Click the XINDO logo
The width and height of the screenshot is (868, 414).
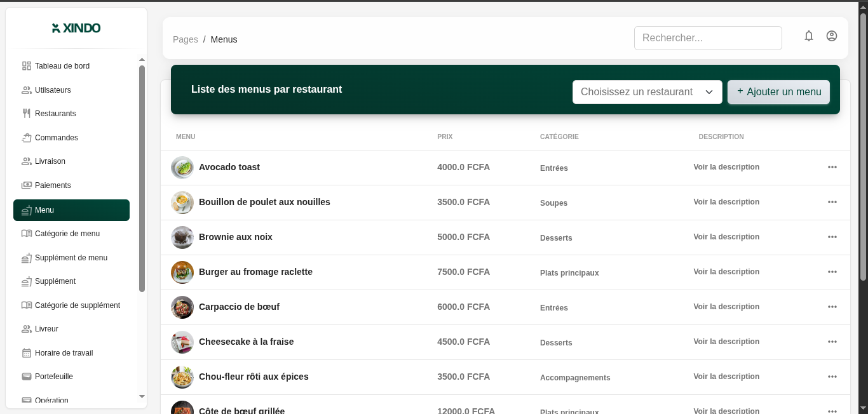tap(76, 28)
